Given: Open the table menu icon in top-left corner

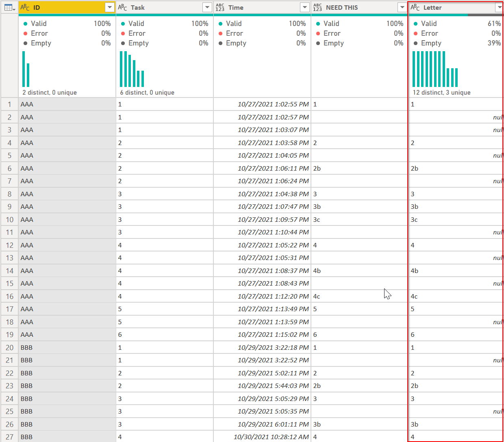Looking at the screenshot, I should pos(9,7).
